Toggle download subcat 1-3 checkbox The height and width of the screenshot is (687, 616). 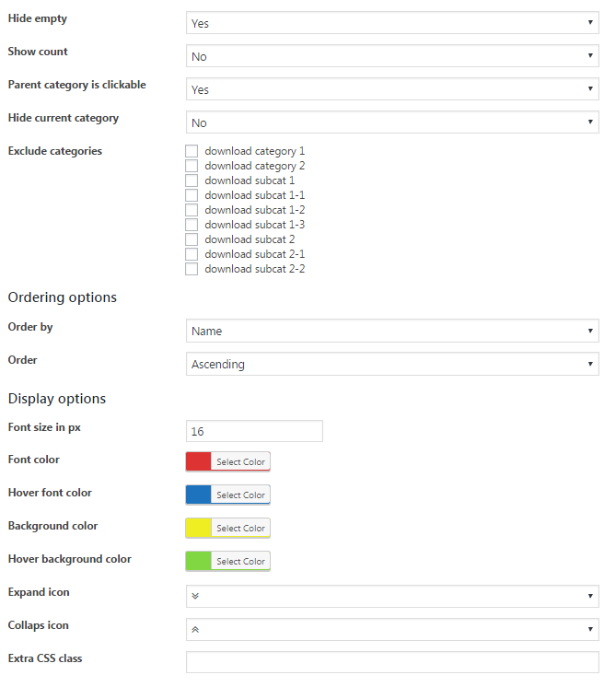pyautogui.click(x=192, y=225)
